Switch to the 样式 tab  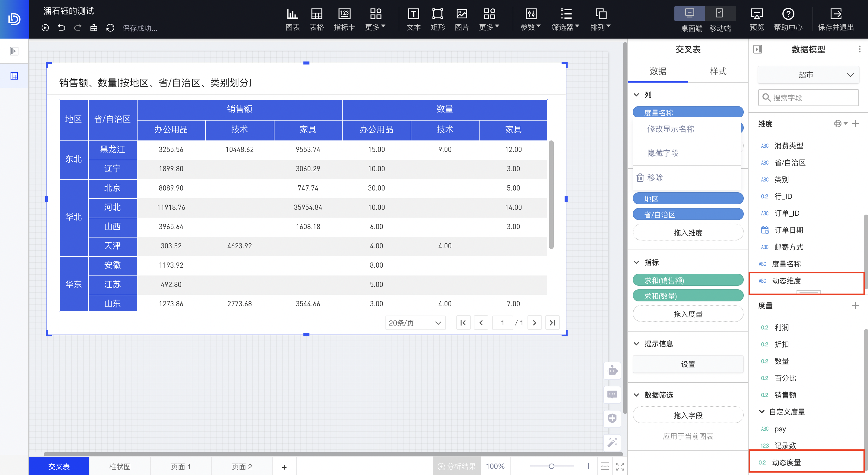point(718,71)
